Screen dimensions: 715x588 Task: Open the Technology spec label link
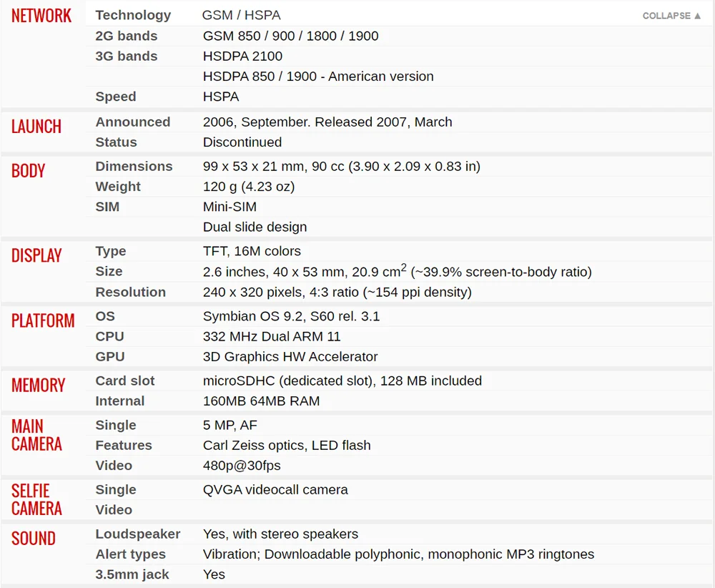tap(133, 15)
